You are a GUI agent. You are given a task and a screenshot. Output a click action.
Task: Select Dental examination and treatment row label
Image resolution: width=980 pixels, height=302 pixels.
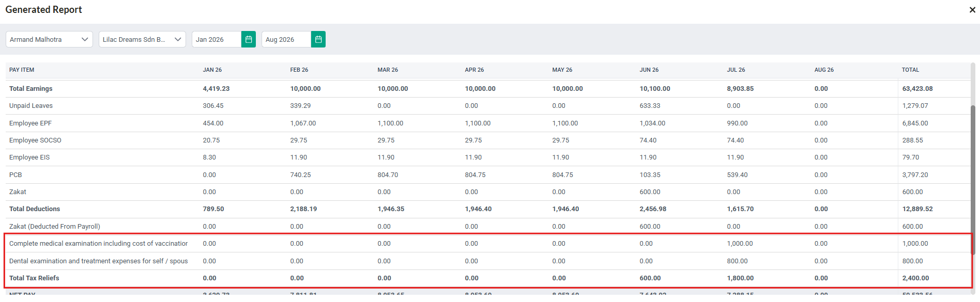tap(99, 261)
